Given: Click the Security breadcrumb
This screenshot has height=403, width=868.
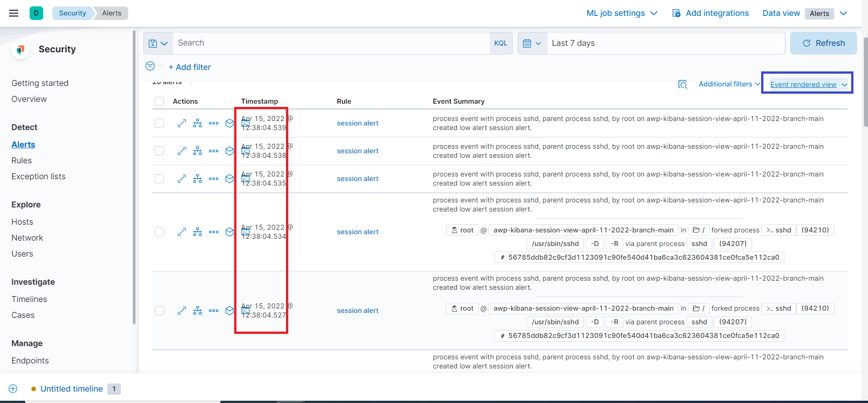Looking at the screenshot, I should 72,13.
